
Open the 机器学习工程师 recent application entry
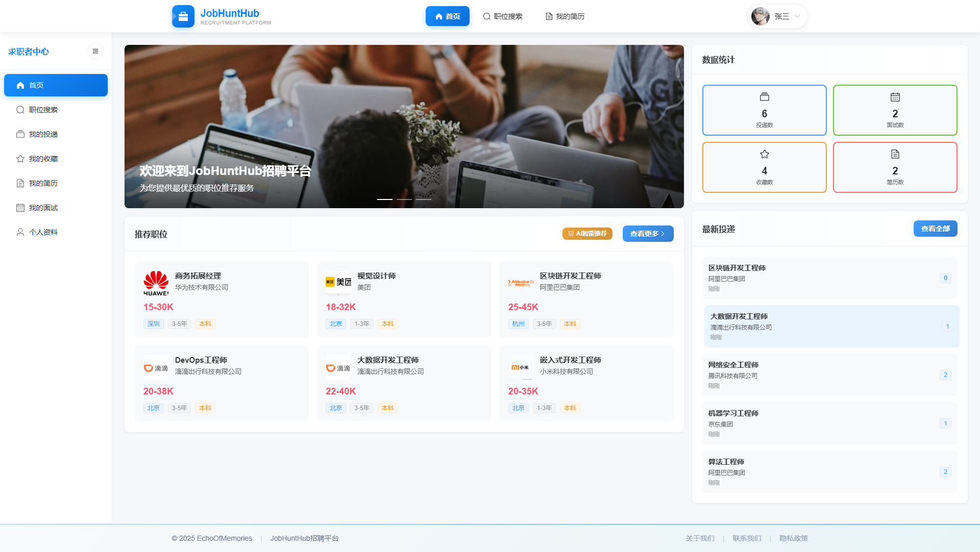coord(829,423)
